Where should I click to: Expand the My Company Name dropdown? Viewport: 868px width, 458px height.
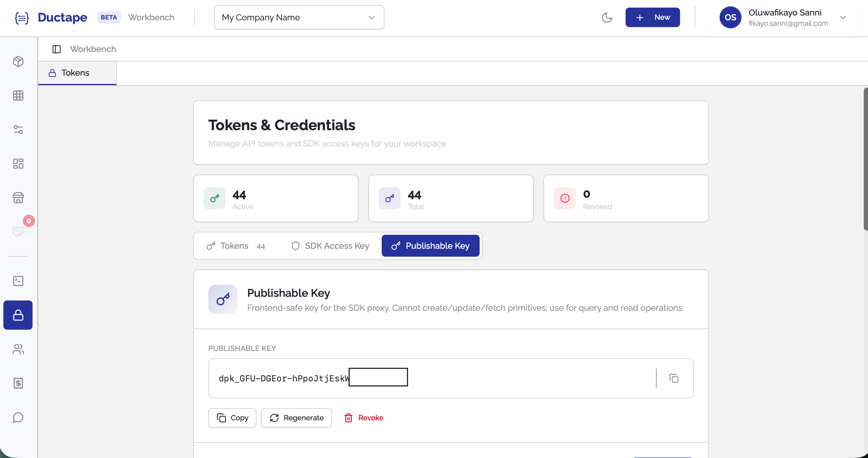[299, 18]
